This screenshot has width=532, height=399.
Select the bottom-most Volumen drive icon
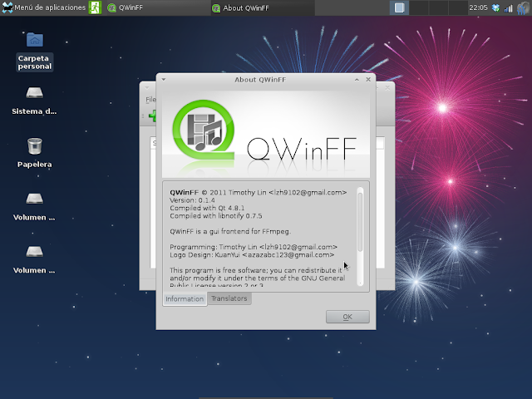tap(34, 251)
